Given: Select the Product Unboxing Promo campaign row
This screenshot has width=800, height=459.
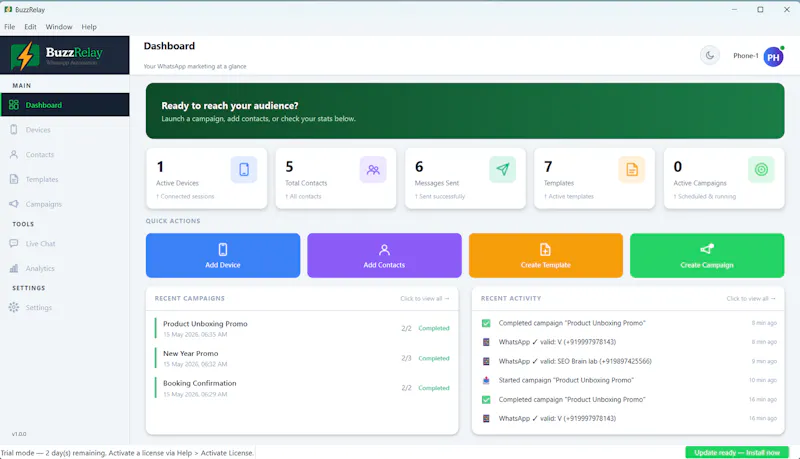Looking at the screenshot, I should coord(302,328).
